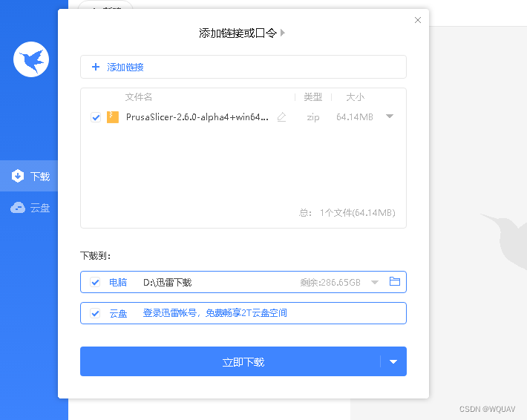527x420 pixels.
Task: Click the zip file icon of PrusaSlicer
Action: click(x=113, y=117)
